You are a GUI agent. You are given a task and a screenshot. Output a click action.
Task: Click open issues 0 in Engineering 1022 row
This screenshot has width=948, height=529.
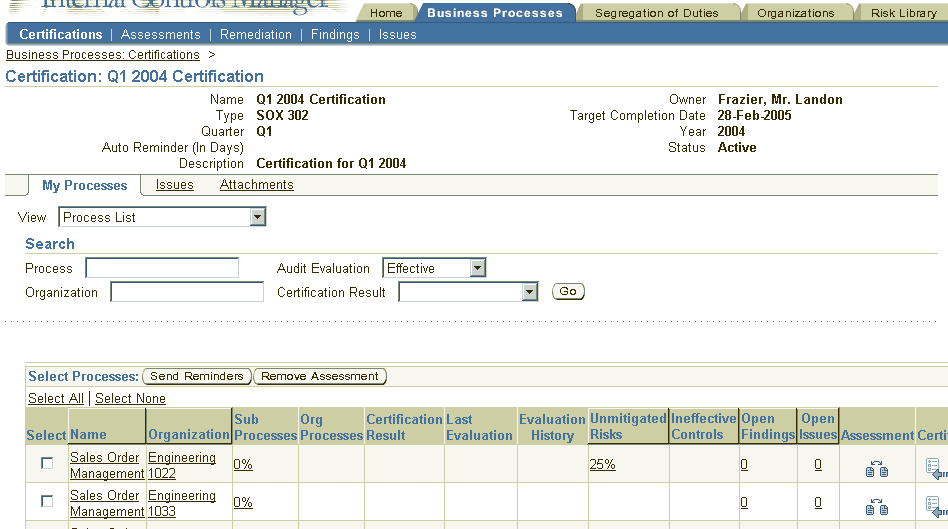818,464
